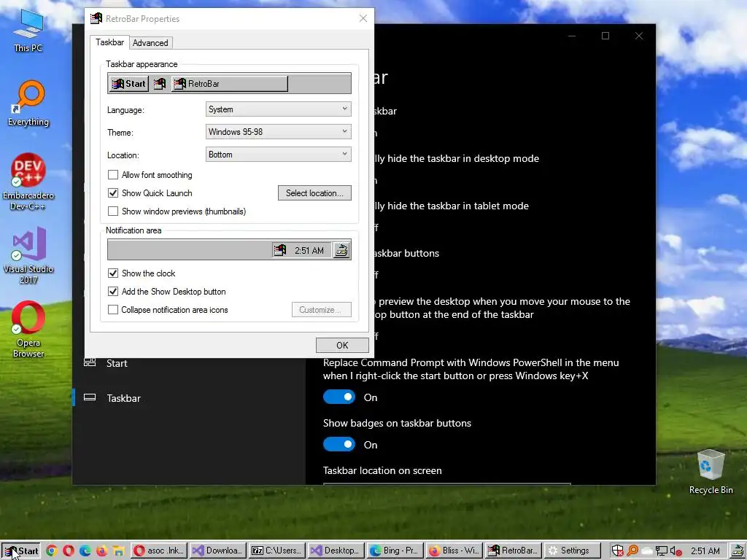747x560 pixels.
Task: Launch Opera from the Quick Launch bar
Action: click(69, 551)
